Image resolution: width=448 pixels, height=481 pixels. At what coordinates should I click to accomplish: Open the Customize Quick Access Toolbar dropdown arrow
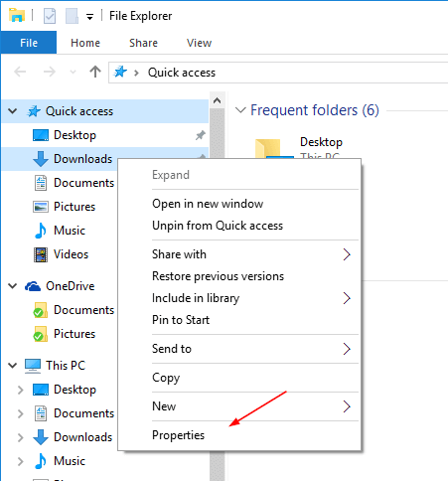point(89,17)
